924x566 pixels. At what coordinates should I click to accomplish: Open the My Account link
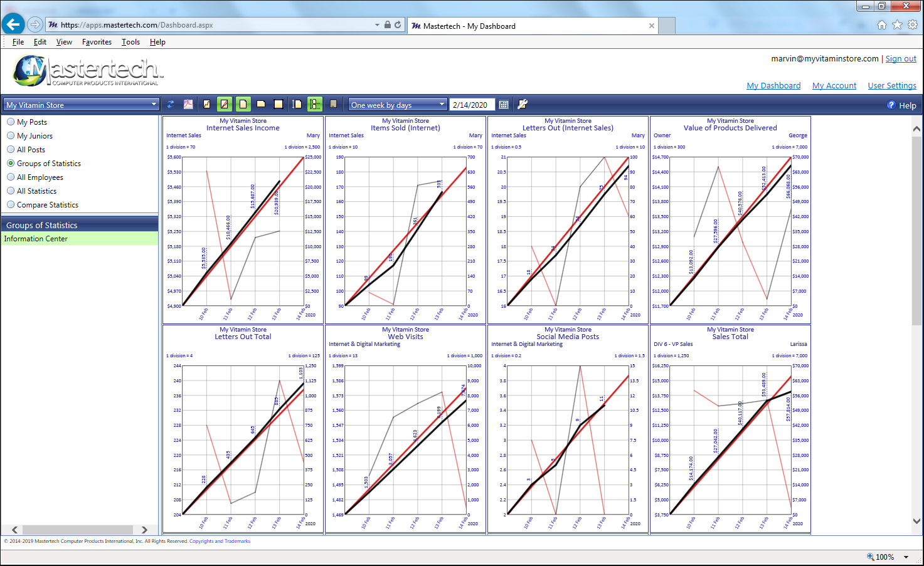[834, 85]
